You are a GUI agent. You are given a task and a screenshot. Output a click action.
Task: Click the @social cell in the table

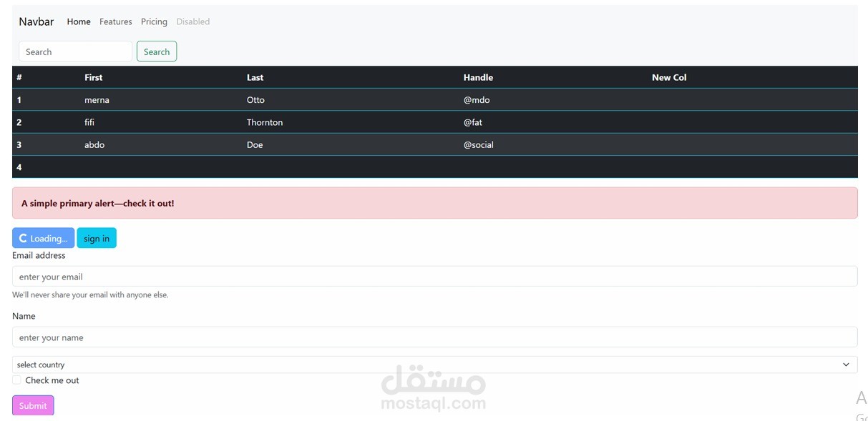click(x=478, y=144)
